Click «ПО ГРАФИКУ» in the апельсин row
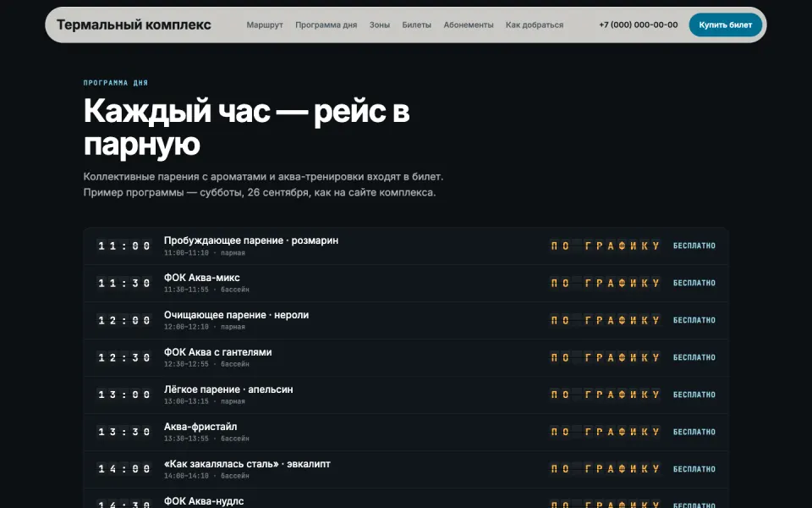 (605, 395)
